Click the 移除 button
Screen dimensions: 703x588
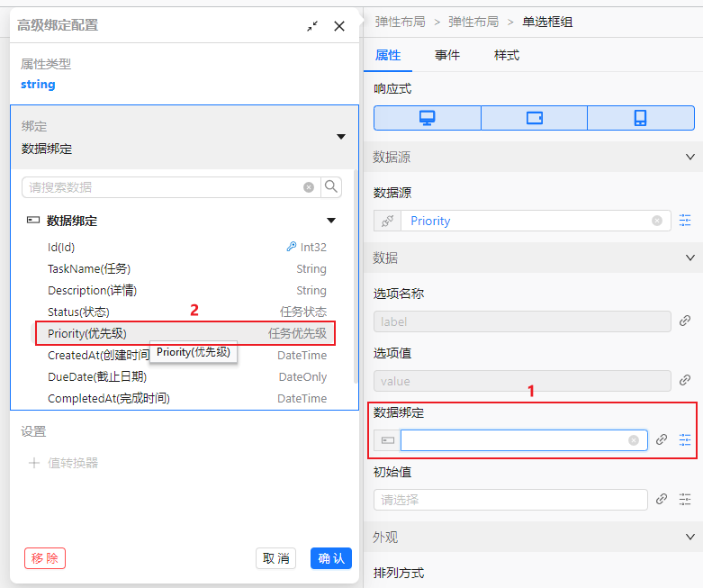[x=45, y=558]
